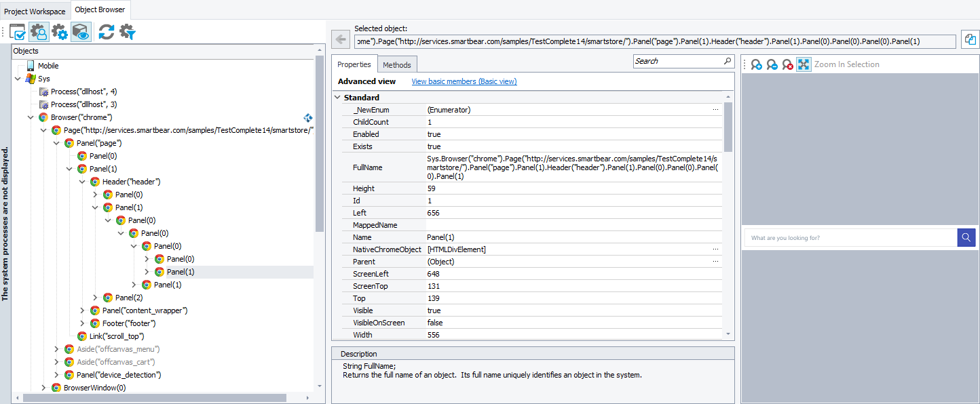Click inside the Search properties field

pos(679,61)
